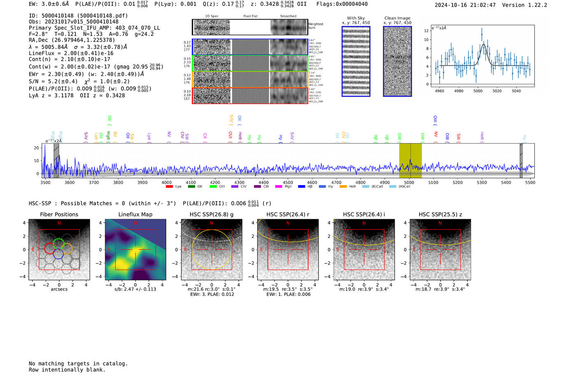The width and height of the screenshot is (576, 392).
Task: Click the red-bordered 2D spectrum row
Action: tap(250, 95)
